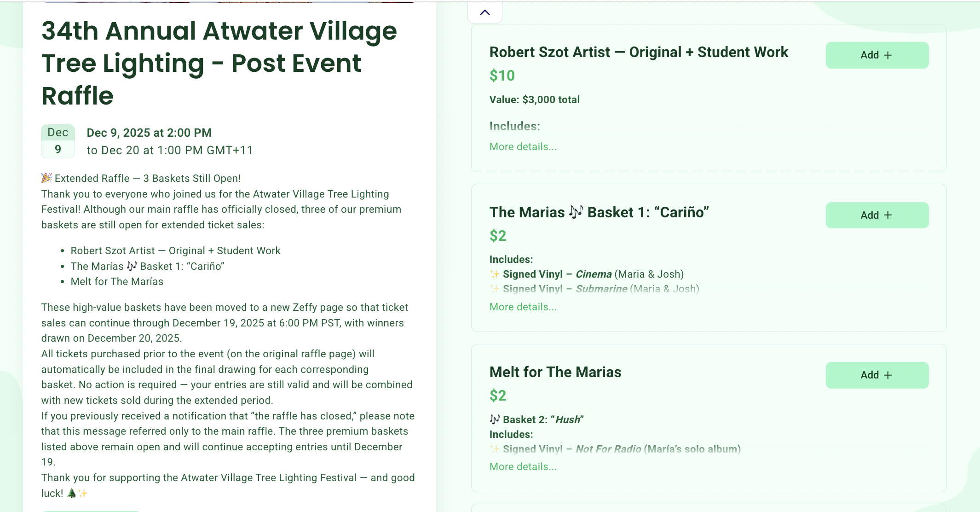Open More details under Cariño basket
980x512 pixels.
523,307
